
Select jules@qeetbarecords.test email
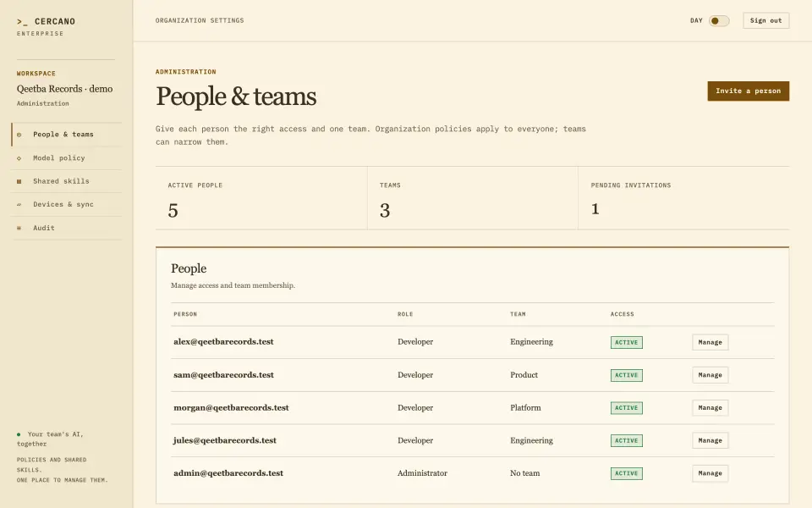click(x=225, y=440)
